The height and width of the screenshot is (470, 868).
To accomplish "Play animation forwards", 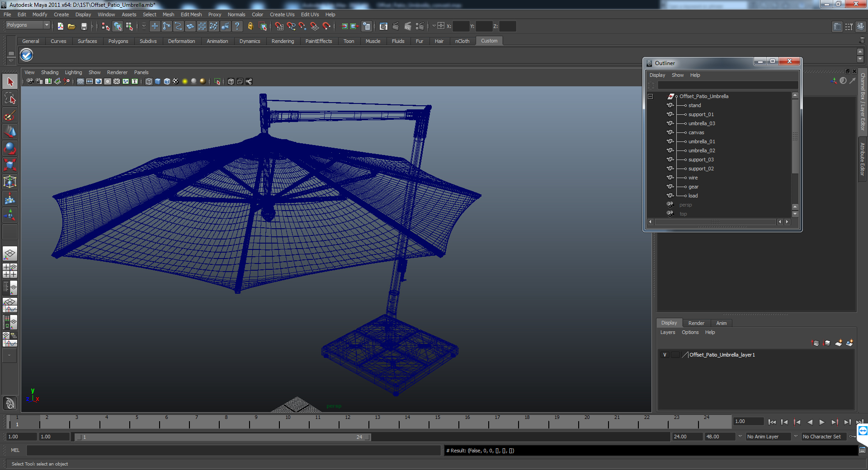I will pyautogui.click(x=822, y=422).
